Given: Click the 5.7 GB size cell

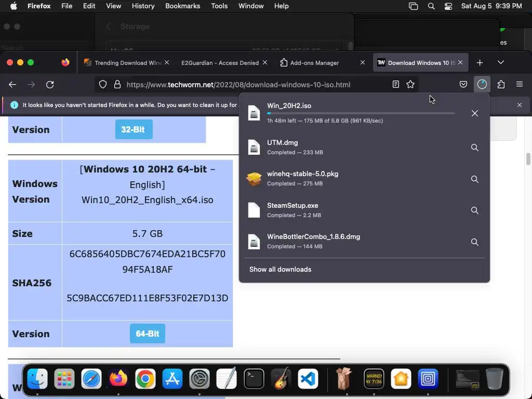Looking at the screenshot, I should tap(147, 233).
